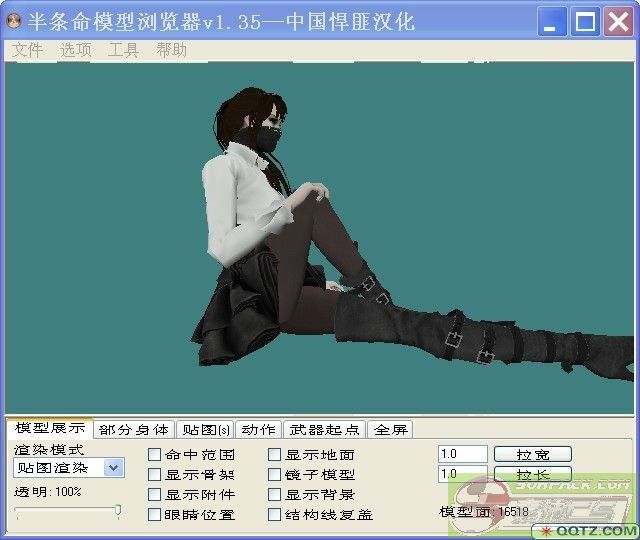640x540 pixels.
Task: Enable the 显示地面 checkbox
Action: point(274,454)
